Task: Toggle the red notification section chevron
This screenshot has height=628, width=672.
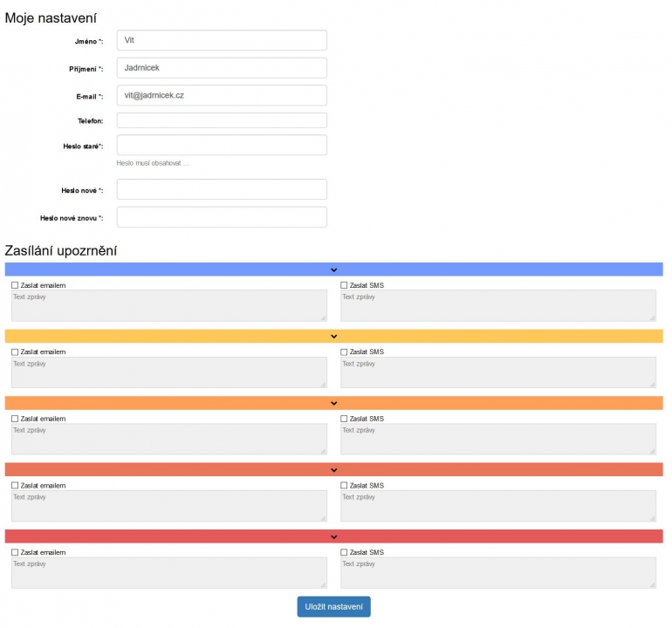Action: [x=333, y=536]
